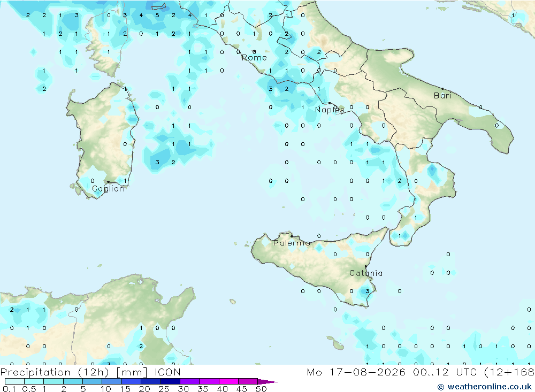Open the weatheronline.co.uk copyright link
The width and height of the screenshot is (535, 392).
[485, 387]
